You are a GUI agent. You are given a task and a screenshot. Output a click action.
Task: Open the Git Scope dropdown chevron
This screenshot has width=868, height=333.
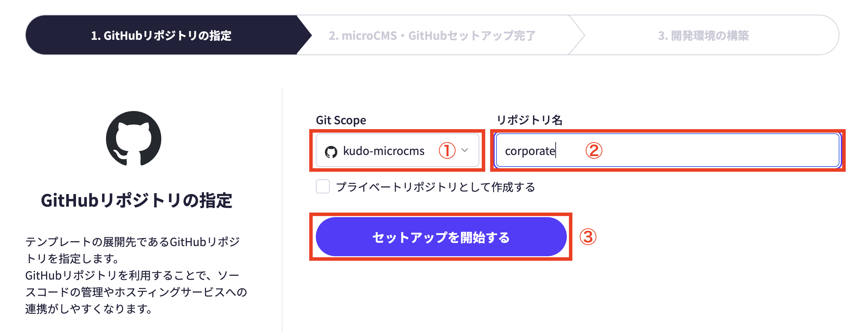click(x=465, y=150)
